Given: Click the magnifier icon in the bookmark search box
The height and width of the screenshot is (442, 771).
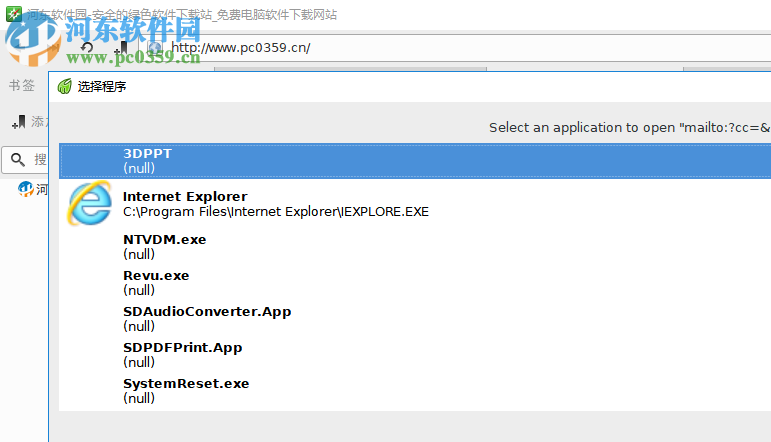Looking at the screenshot, I should point(18,159).
